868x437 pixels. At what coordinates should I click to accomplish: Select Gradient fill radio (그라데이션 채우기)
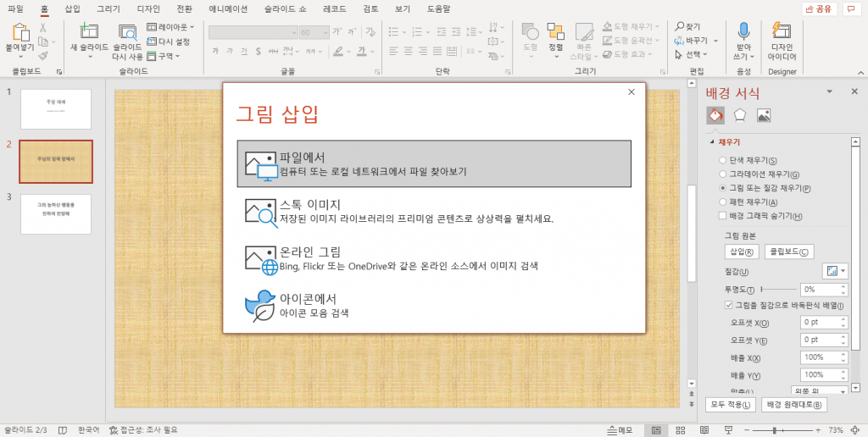(722, 174)
